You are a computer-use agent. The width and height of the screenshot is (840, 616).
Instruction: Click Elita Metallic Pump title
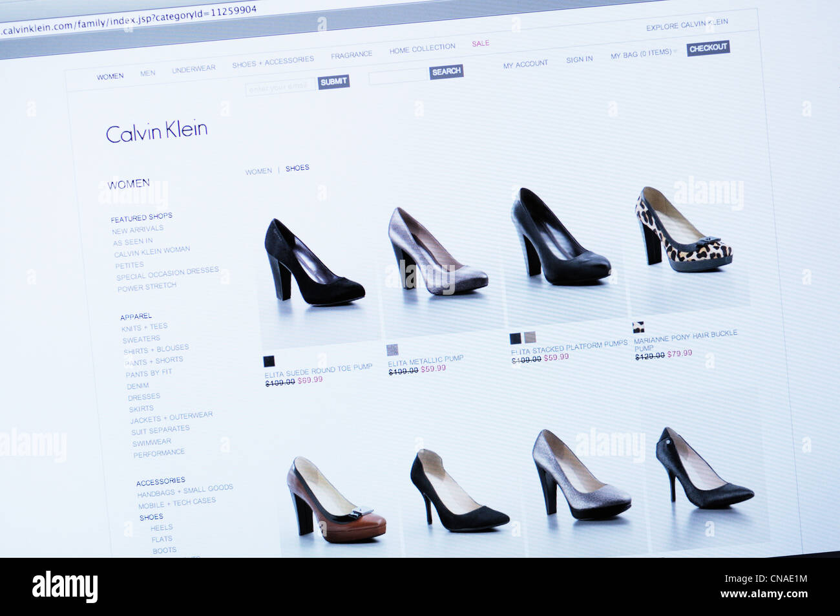[x=426, y=360]
